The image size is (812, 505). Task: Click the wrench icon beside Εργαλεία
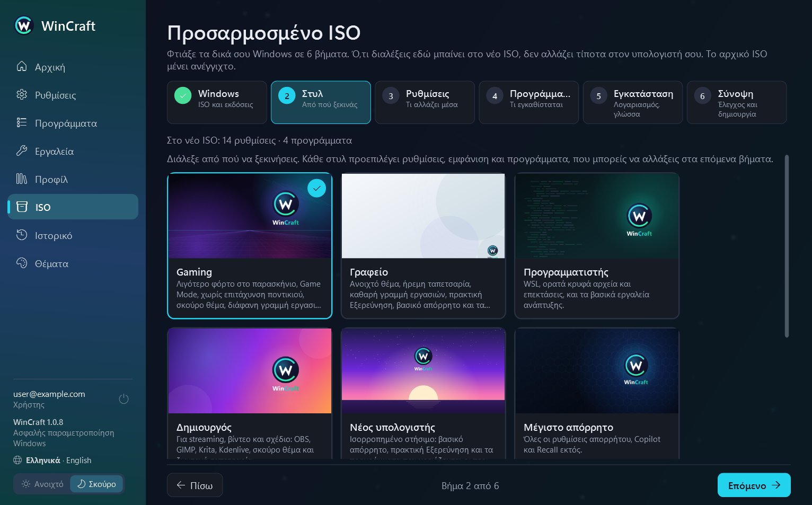click(22, 150)
